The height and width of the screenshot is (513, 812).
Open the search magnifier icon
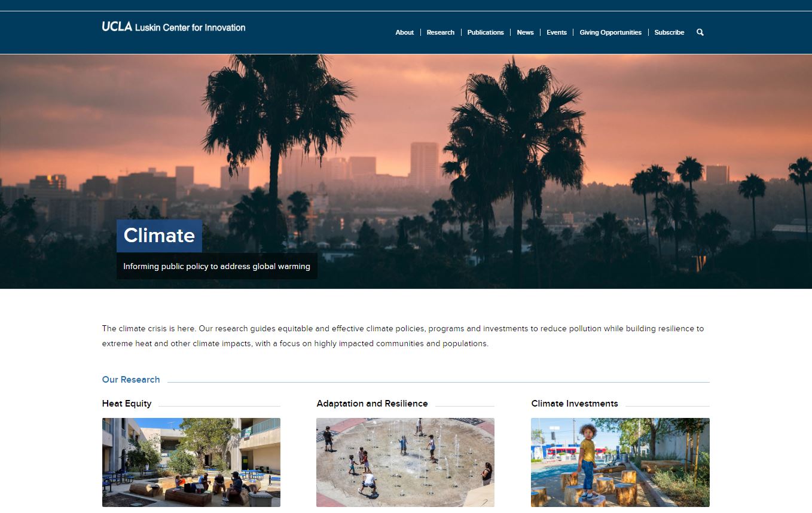(x=700, y=32)
